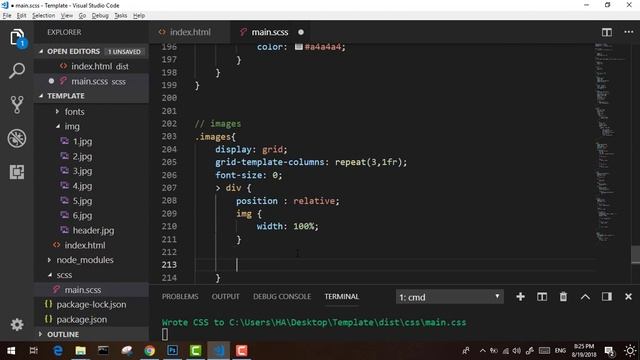Image resolution: width=640 pixels, height=360 pixels.
Task: Switch to the Problems panel tab
Action: 180,297
